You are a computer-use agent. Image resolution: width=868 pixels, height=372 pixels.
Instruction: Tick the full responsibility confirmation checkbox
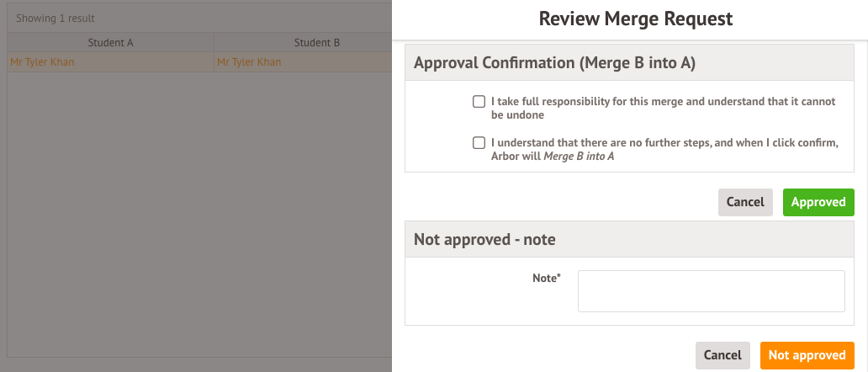click(x=479, y=102)
